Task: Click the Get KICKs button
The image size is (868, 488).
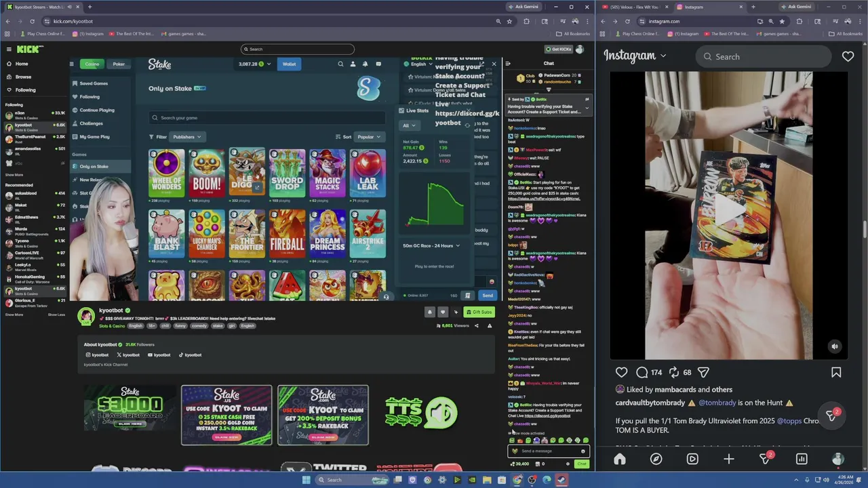Action: point(558,49)
